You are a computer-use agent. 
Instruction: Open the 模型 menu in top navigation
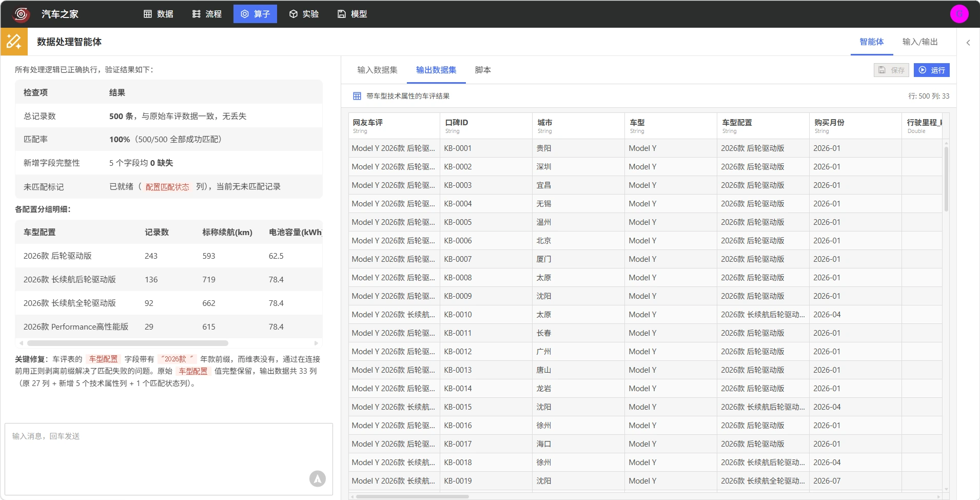352,14
